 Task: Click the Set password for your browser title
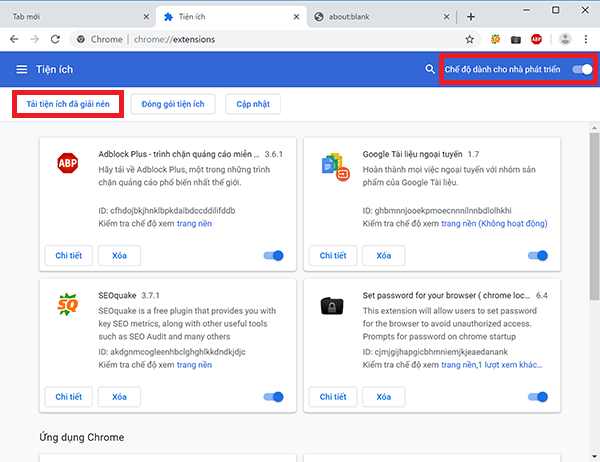[446, 295]
